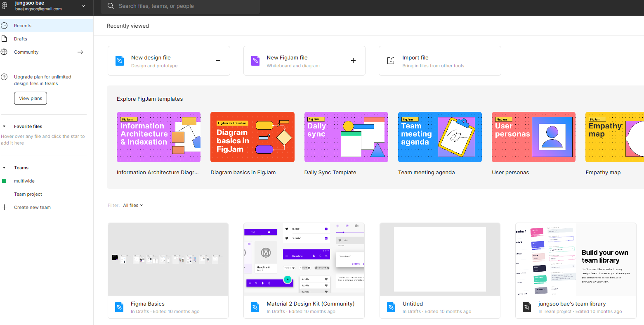Click the blue New design file icon

pos(119,61)
